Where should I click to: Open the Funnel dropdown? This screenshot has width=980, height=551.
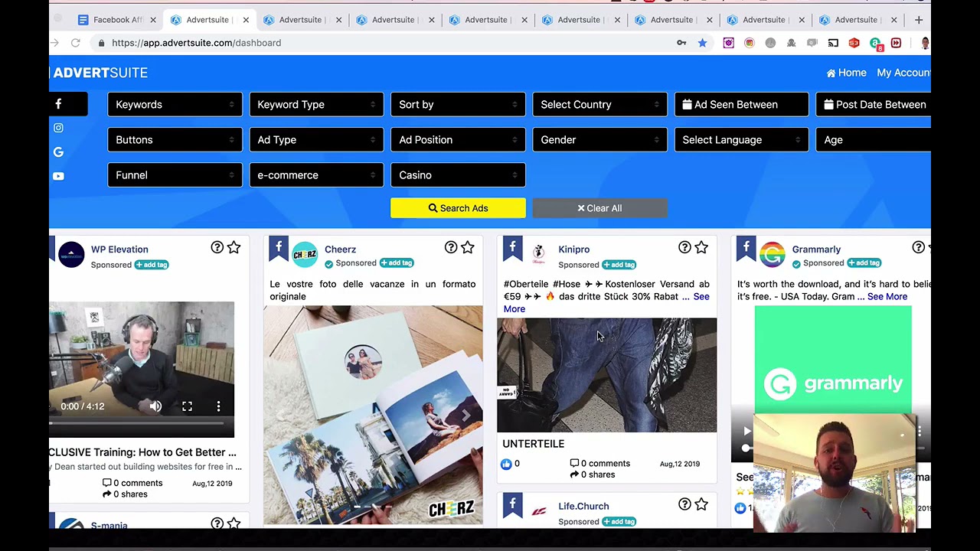175,175
